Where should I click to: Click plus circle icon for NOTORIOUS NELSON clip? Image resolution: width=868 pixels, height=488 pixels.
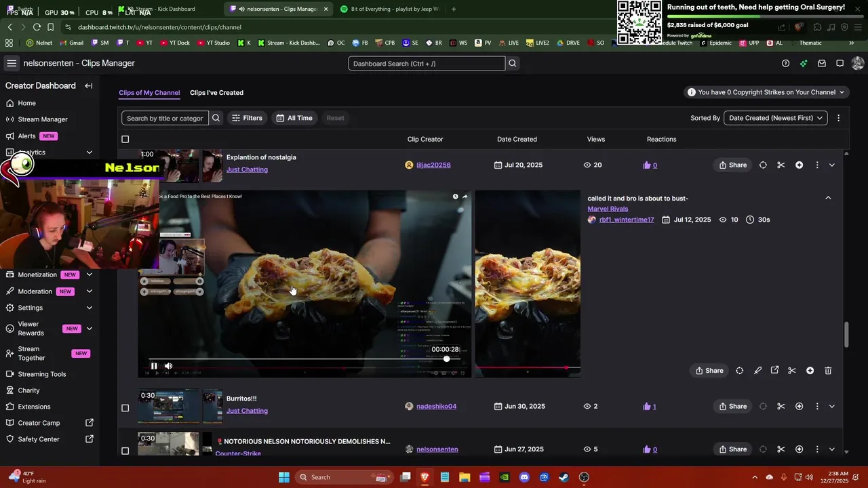(800, 449)
